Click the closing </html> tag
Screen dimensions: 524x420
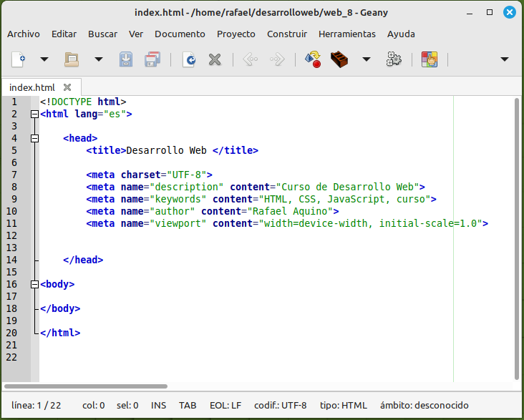pos(60,333)
